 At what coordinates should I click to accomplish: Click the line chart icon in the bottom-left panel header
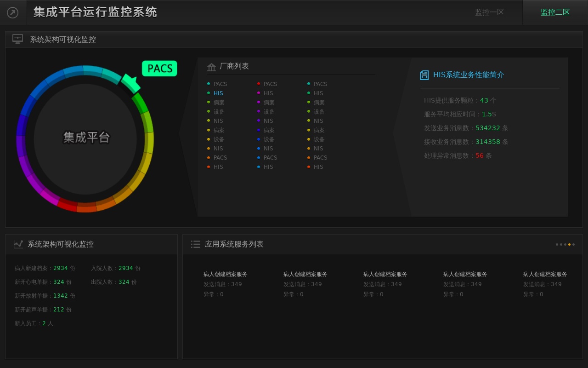(x=18, y=244)
